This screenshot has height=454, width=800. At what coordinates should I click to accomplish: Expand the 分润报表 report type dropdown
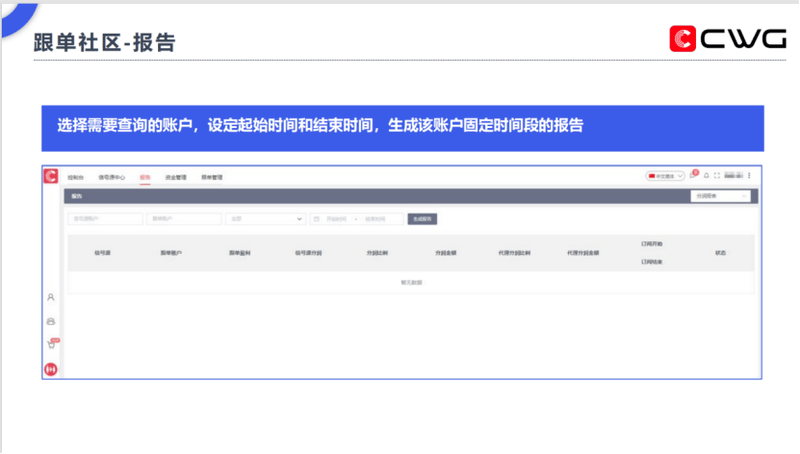tap(720, 196)
